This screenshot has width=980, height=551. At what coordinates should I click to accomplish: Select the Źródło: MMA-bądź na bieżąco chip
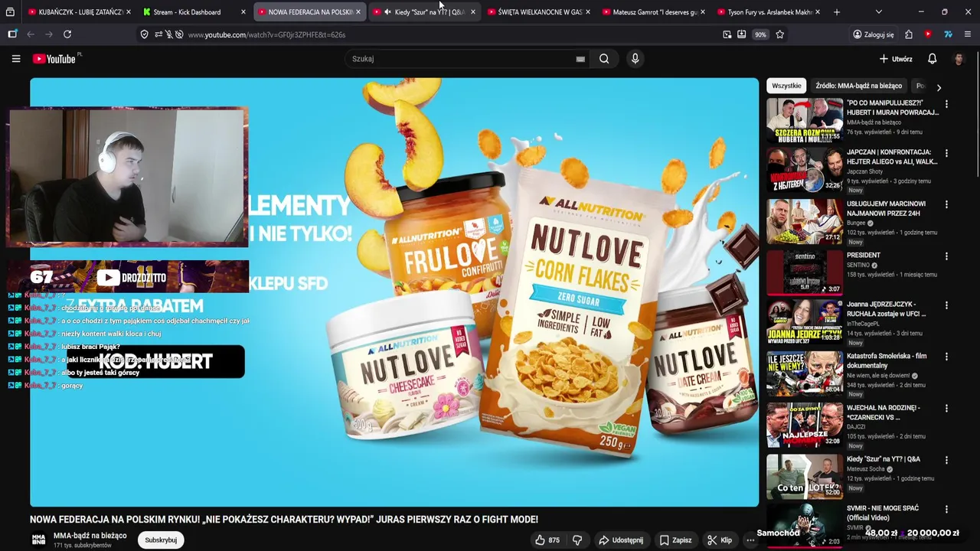pos(858,86)
